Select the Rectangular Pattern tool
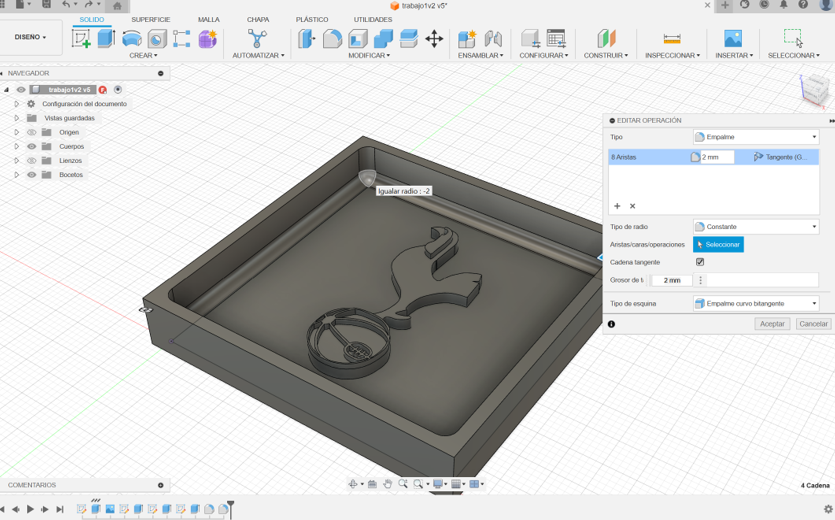 tap(182, 39)
